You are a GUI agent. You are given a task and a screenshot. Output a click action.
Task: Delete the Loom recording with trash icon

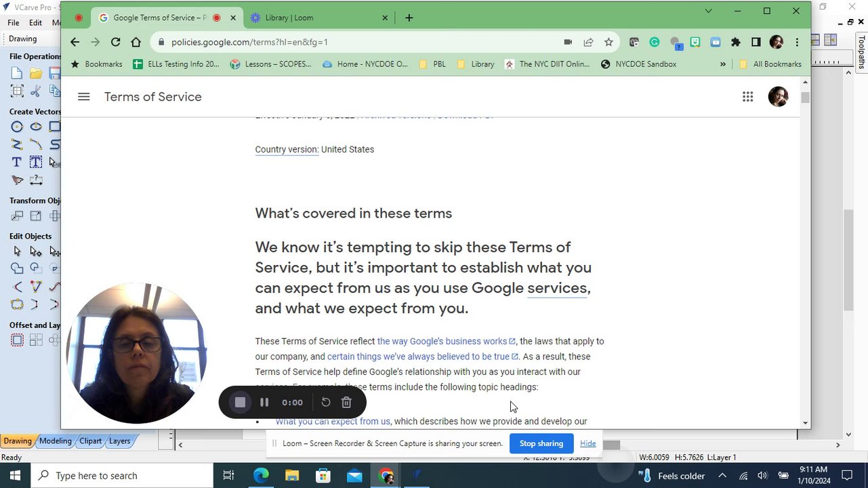[346, 403]
